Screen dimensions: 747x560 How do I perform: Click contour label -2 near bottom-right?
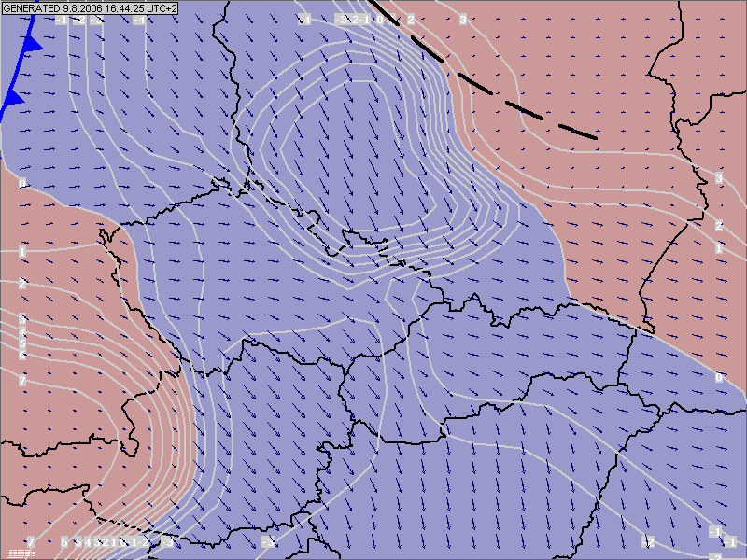coord(650,542)
